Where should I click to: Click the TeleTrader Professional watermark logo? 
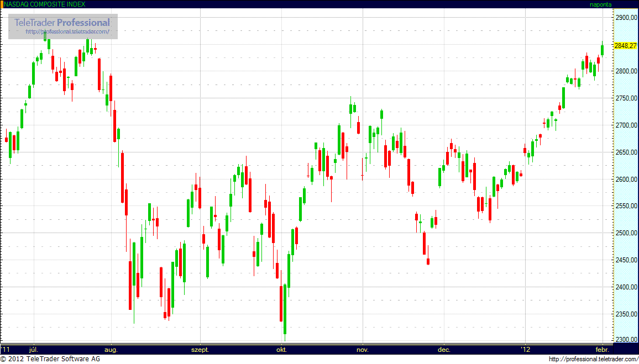[x=62, y=23]
